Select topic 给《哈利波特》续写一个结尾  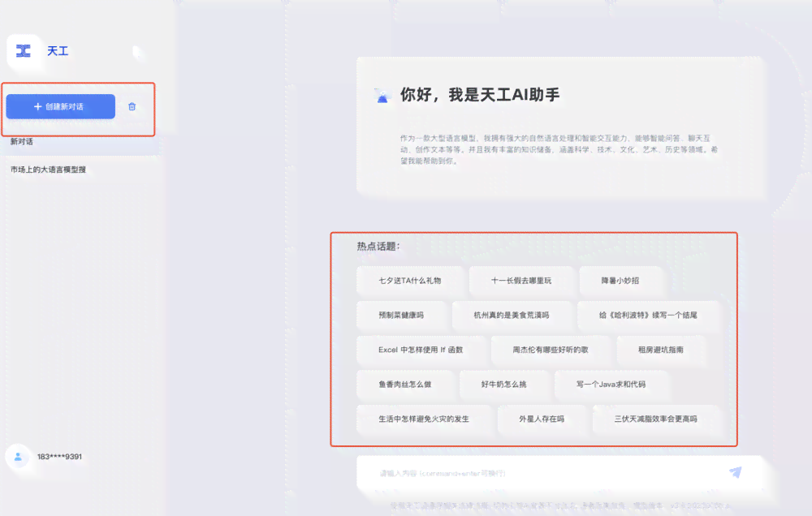(648, 315)
